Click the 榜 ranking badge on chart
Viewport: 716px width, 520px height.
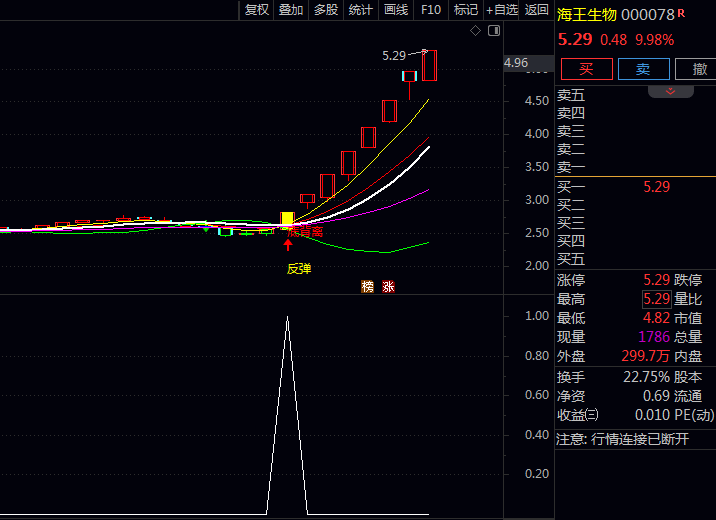367,287
